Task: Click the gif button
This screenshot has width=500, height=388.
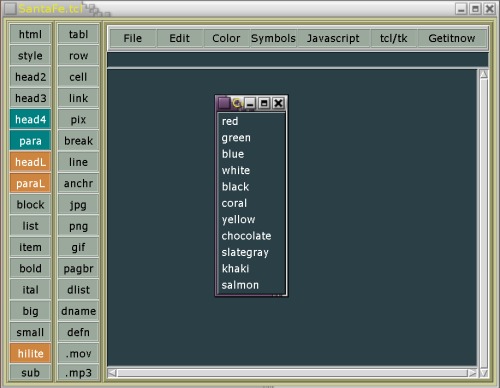Action: 78,247
